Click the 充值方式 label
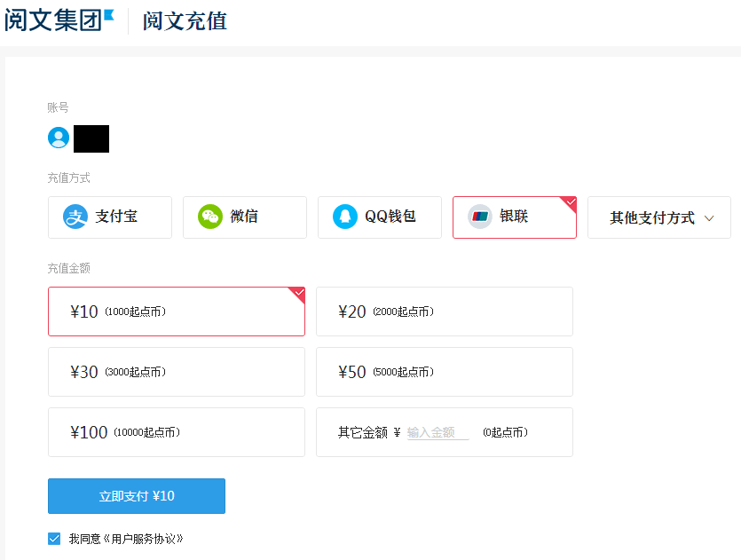Image resolution: width=741 pixels, height=560 pixels. tap(68, 177)
